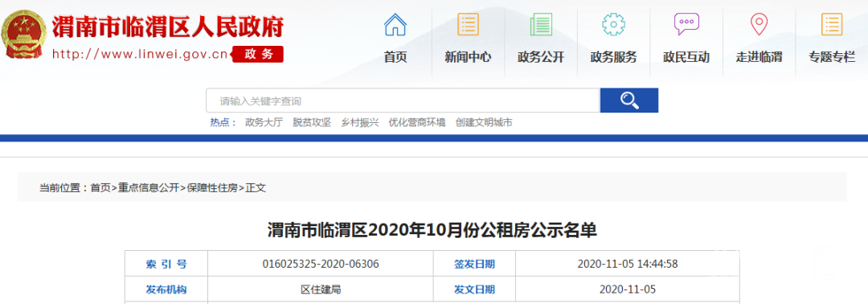This screenshot has width=868, height=304.
Task: Click 重点信息公开 in the breadcrumb
Action: 149,188
